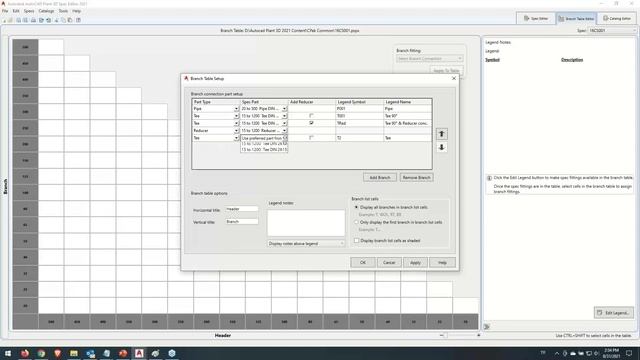Open Outlook from the taskbar

coord(90,353)
